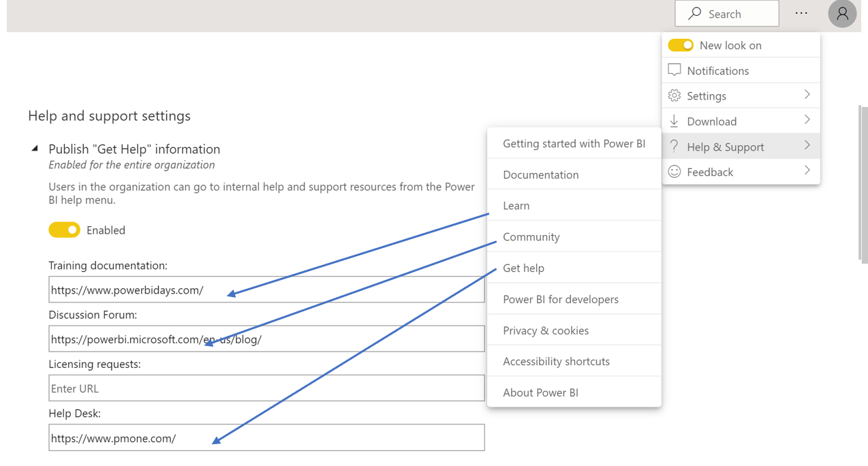Viewport: 868px width, 466px height.
Task: Click the Search text box
Action: point(726,13)
